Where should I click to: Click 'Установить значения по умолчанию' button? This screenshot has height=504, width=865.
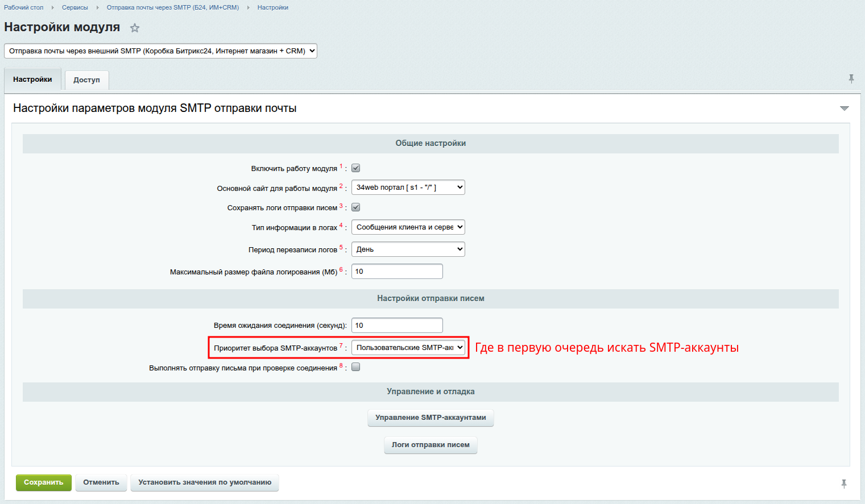click(205, 482)
